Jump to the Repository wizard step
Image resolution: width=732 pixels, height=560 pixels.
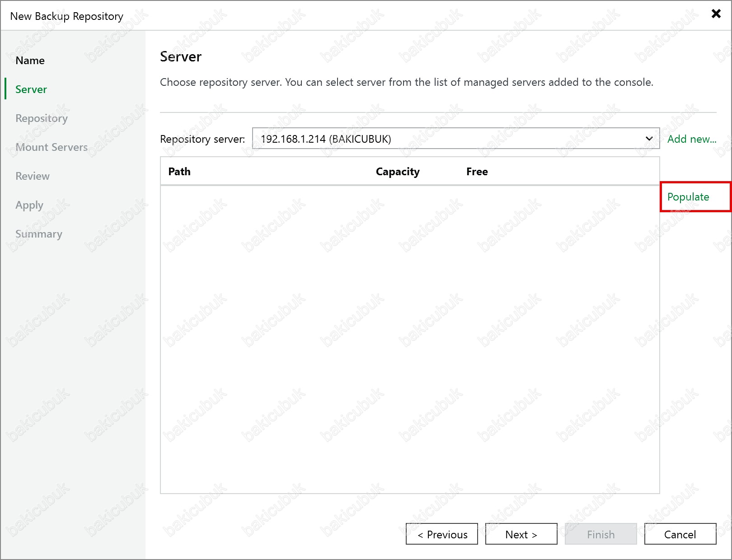41,118
